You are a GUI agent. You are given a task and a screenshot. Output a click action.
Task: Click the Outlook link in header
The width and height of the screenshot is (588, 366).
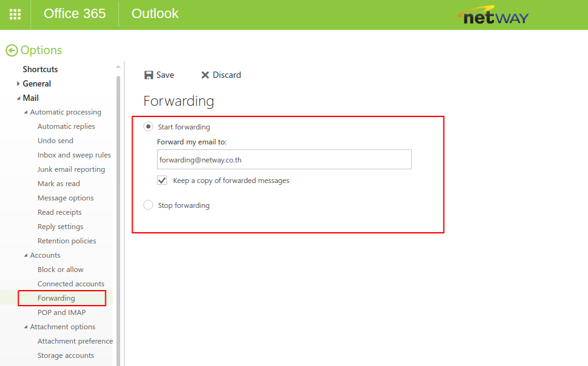pyautogui.click(x=155, y=14)
